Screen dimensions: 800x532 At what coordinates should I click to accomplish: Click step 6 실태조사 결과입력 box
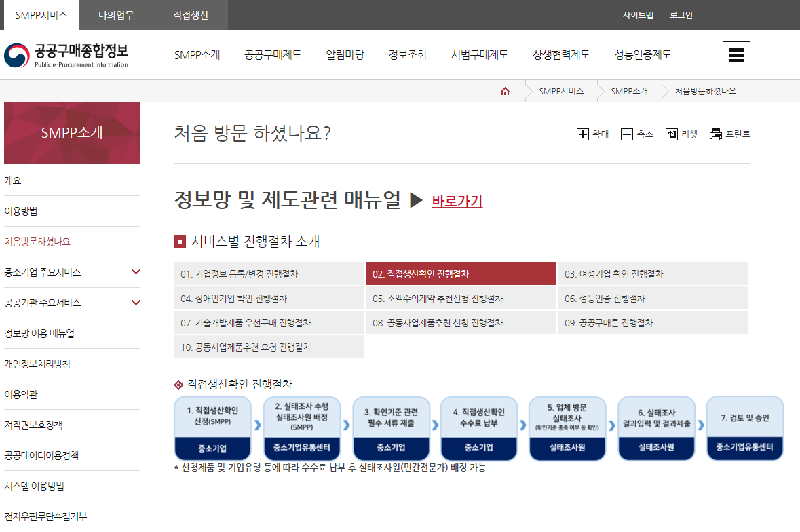point(657,428)
